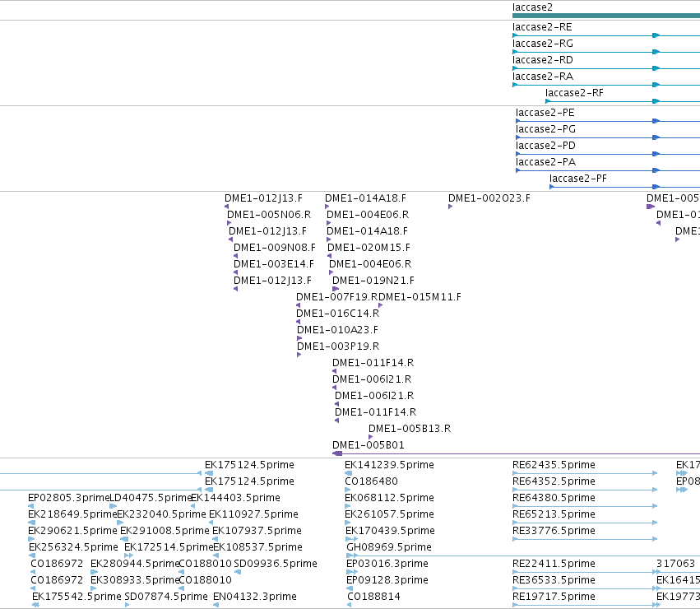Click the laccase2-PG protein label
The image size is (700, 609).
(545, 129)
